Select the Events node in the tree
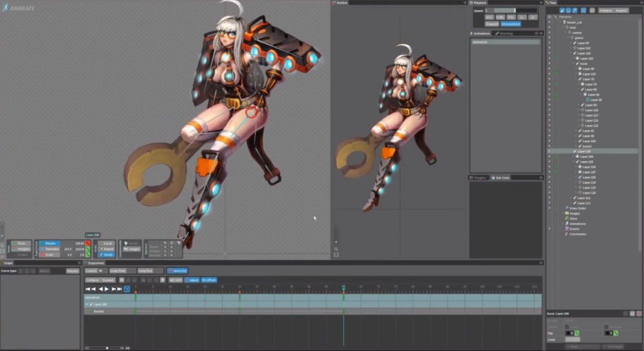The image size is (644, 351). (x=574, y=229)
